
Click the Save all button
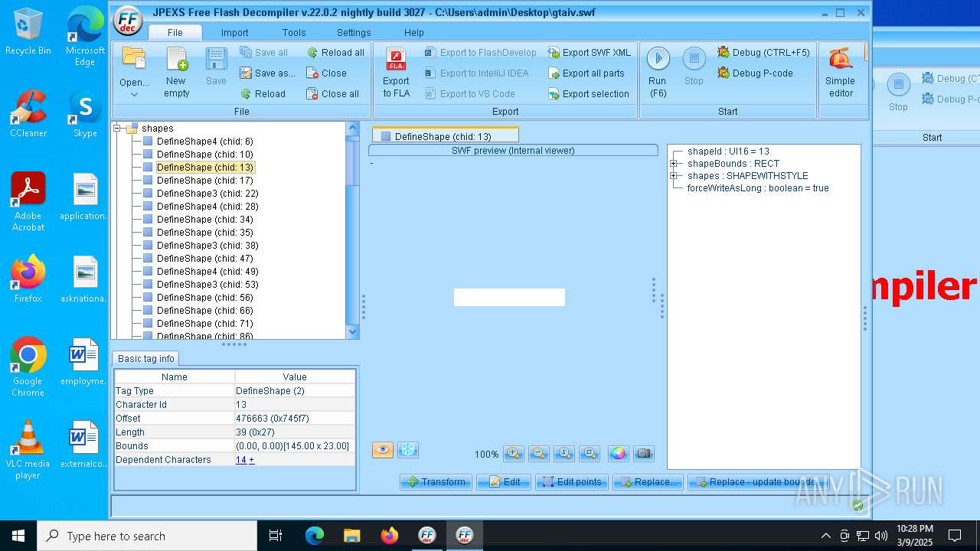click(263, 52)
